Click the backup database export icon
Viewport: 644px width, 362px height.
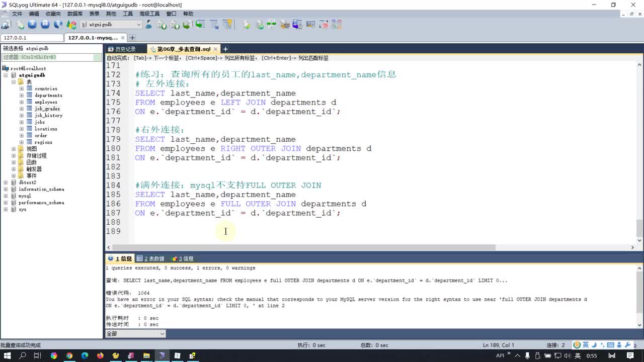[x=175, y=24]
